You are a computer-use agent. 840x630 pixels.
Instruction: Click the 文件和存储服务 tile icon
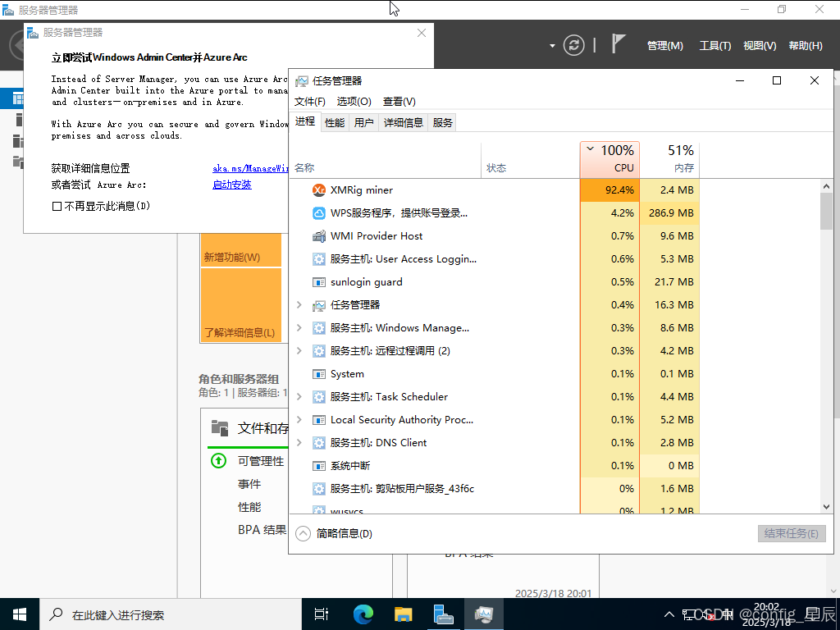pyautogui.click(x=220, y=427)
